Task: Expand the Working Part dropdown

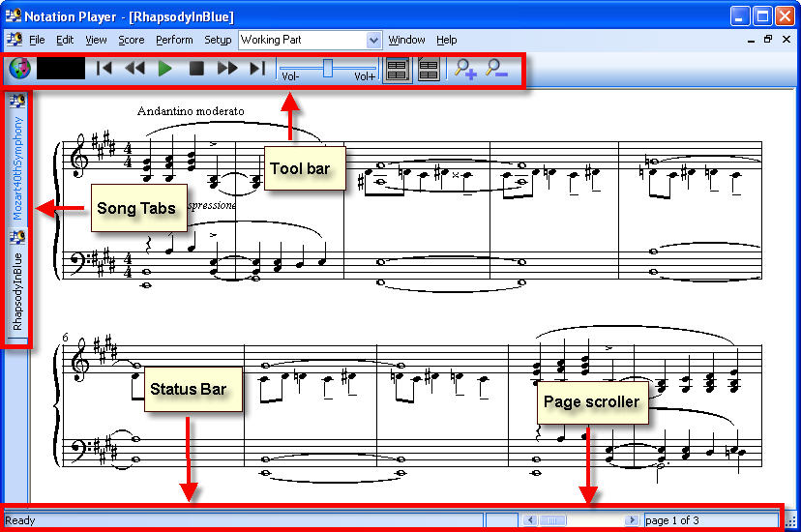Action: (373, 40)
